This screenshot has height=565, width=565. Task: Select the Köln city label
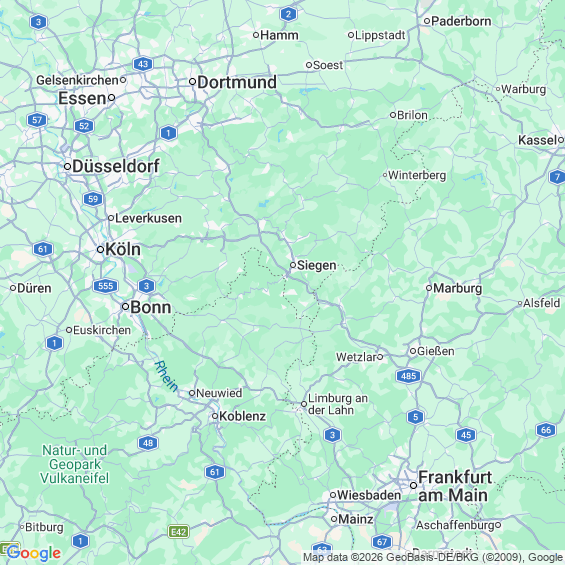(x=123, y=249)
